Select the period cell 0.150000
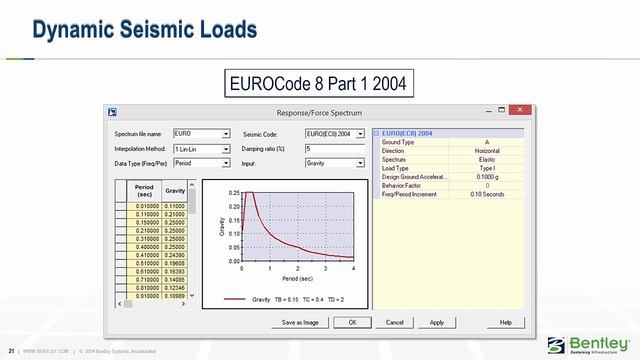 click(144, 222)
